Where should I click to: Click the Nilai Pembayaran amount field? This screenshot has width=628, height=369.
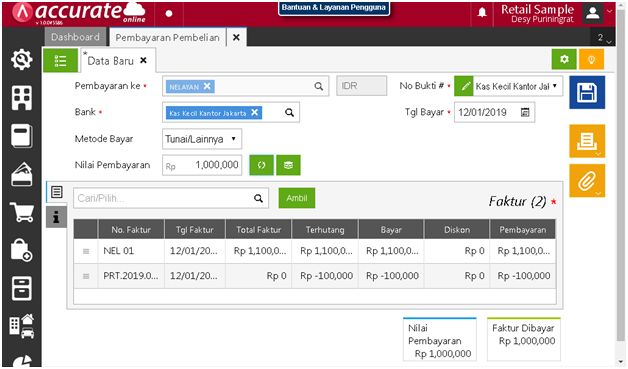pyautogui.click(x=202, y=165)
